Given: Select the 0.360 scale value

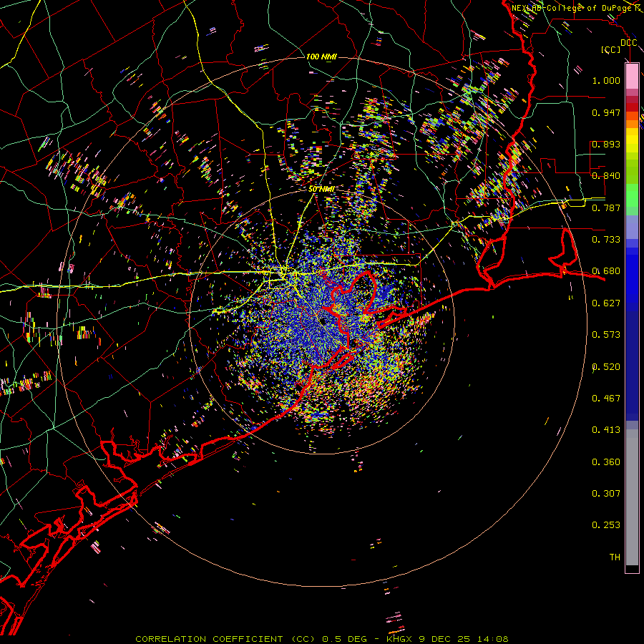Looking at the screenshot, I should click(x=606, y=462).
